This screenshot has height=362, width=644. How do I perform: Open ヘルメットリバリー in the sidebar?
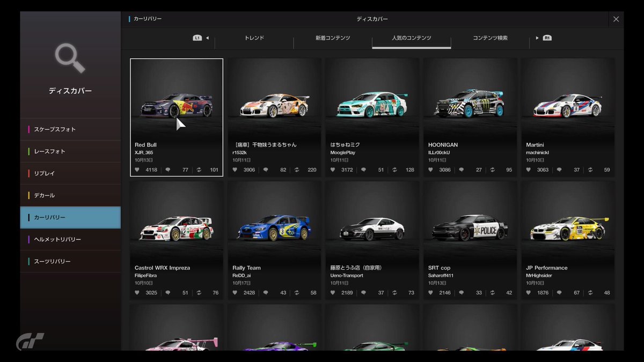coord(70,239)
